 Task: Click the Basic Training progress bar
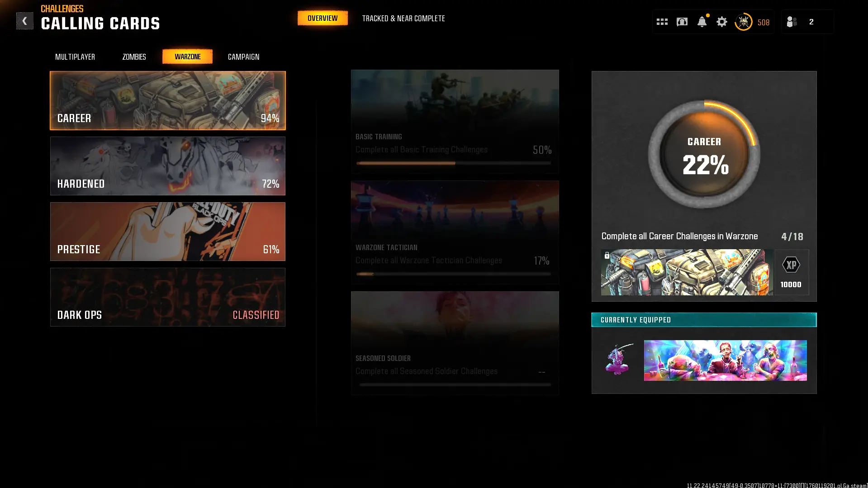[454, 163]
